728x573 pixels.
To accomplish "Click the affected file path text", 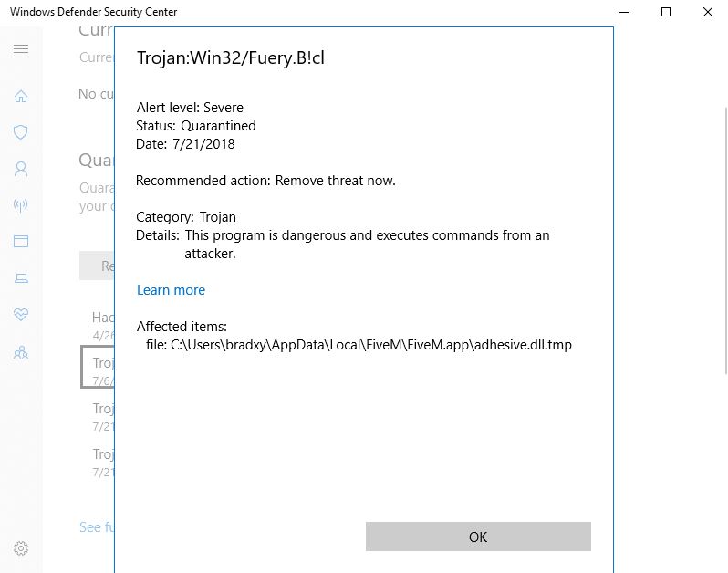I will [359, 345].
